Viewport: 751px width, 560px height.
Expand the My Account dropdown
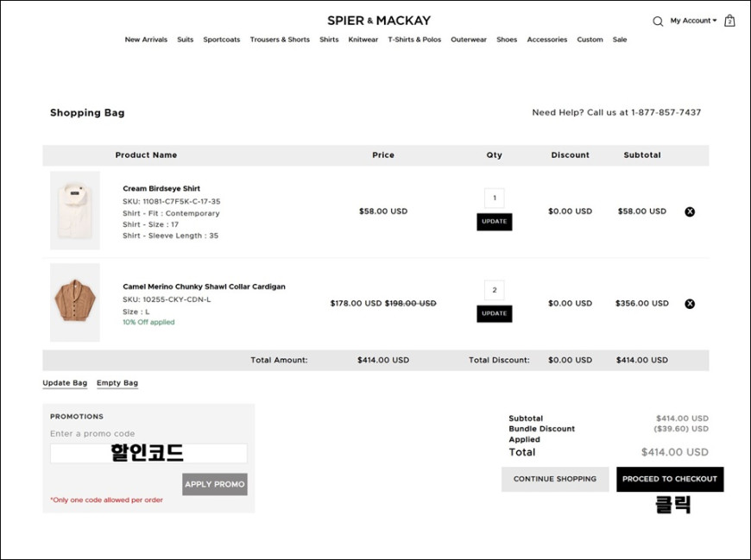pyautogui.click(x=693, y=21)
